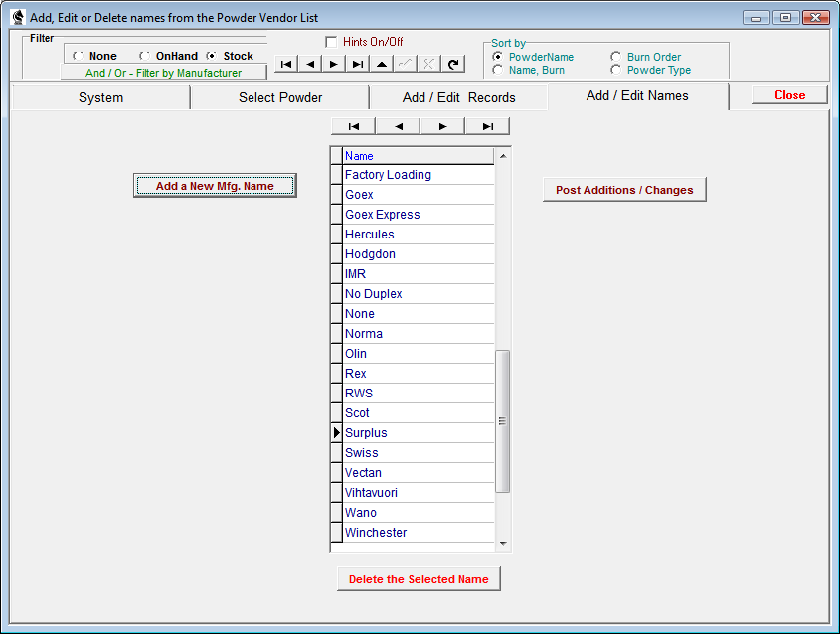Sort by Powder Type
Viewport: 840px width, 634px height.
pos(650,70)
